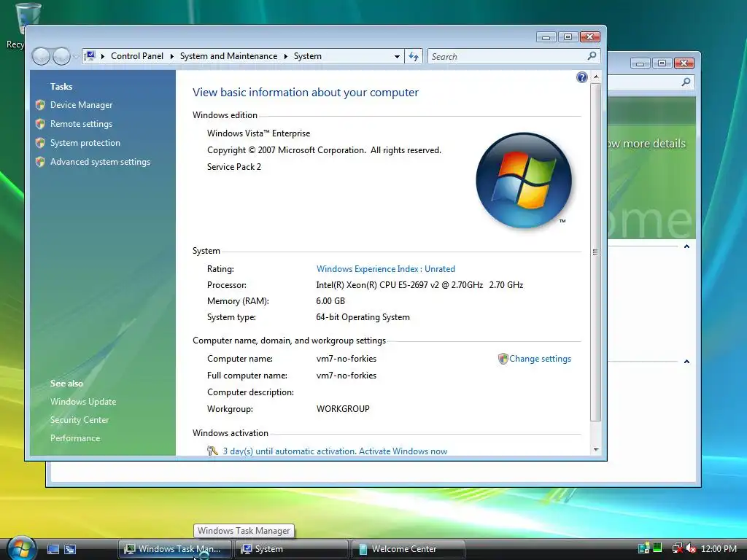747x560 pixels.
Task: Click the keys icon next to activation
Action: 212,451
